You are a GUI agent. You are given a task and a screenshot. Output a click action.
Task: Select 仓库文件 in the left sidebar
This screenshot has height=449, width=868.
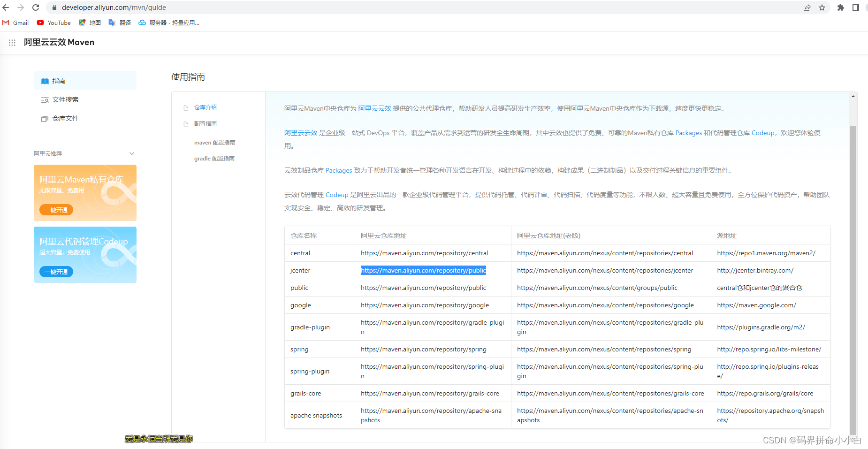tap(85, 118)
